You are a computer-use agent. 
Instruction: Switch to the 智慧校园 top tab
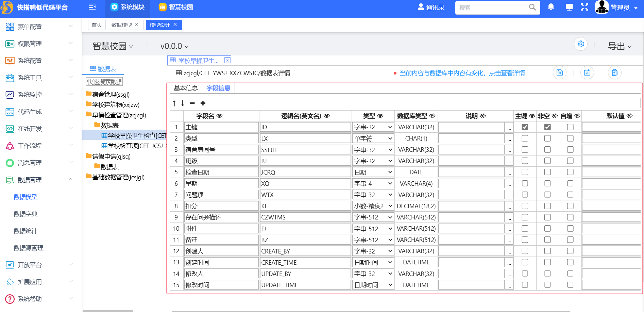176,7
